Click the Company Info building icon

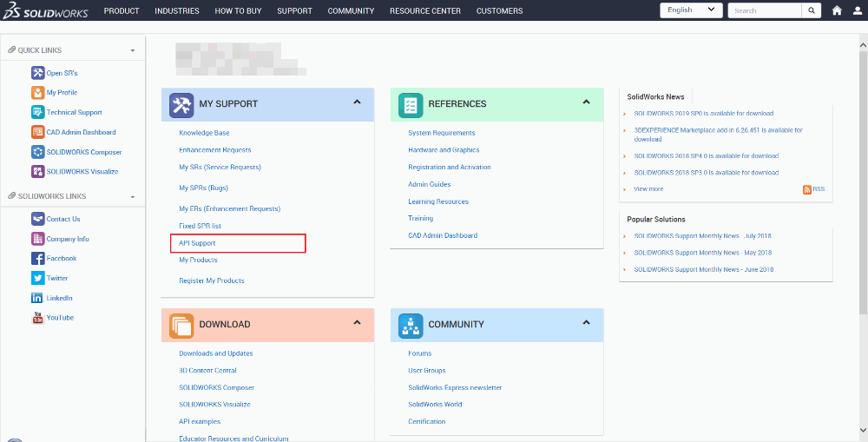coord(37,239)
